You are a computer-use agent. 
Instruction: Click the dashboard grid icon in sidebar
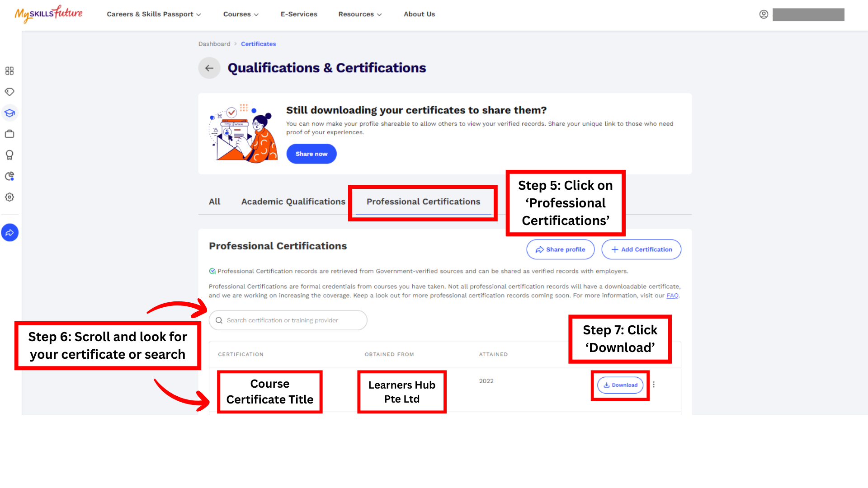9,71
